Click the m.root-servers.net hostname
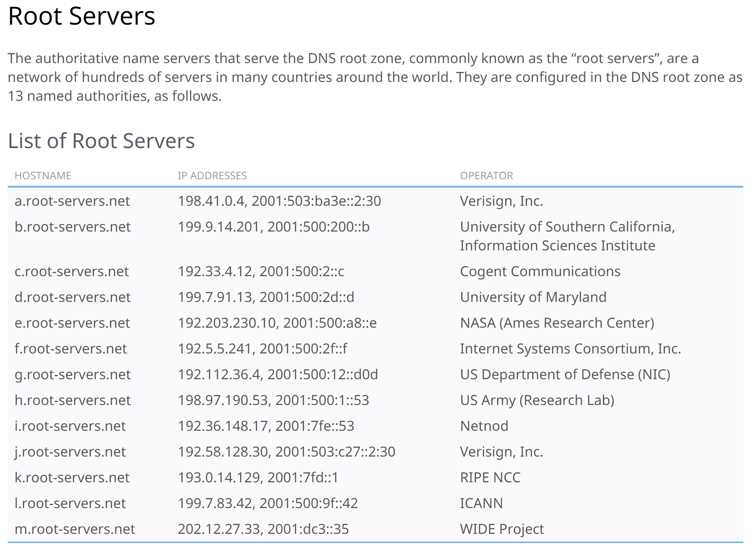The width and height of the screenshot is (756, 555). [x=75, y=529]
